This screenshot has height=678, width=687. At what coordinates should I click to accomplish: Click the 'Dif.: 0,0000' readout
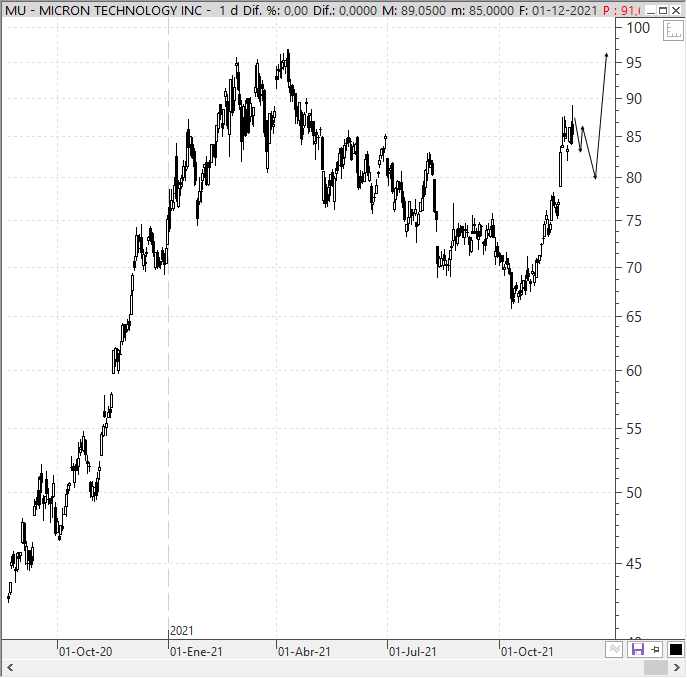pos(344,11)
